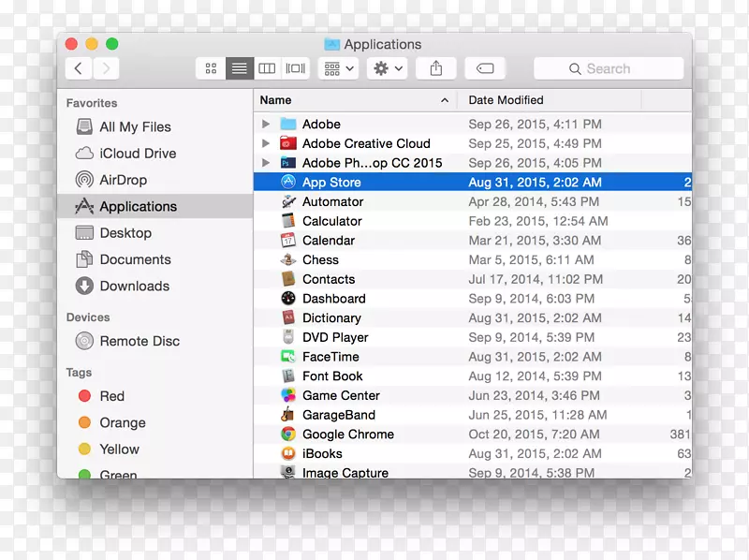Go to Downloads in the sidebar

pyautogui.click(x=134, y=287)
